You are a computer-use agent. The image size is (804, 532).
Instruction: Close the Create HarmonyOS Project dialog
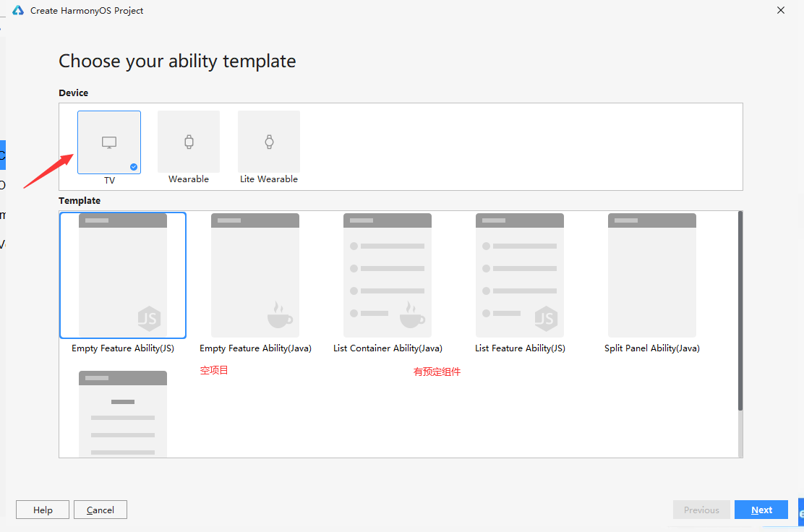[x=781, y=10]
